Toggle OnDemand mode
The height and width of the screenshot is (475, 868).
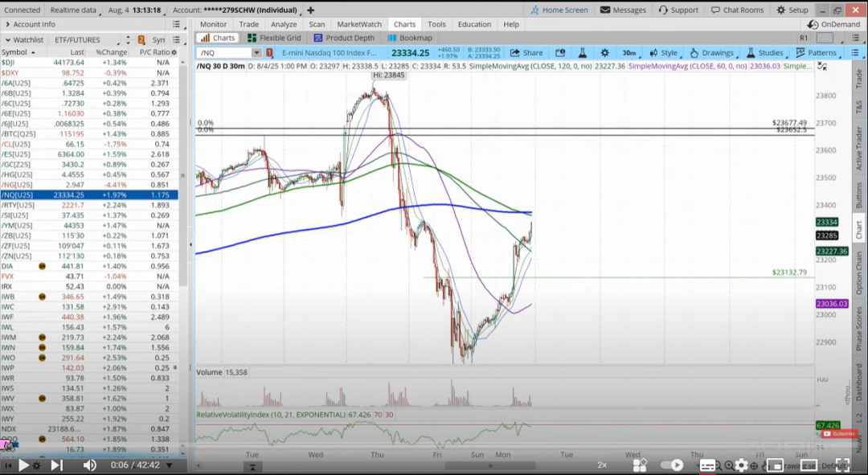[833, 24]
